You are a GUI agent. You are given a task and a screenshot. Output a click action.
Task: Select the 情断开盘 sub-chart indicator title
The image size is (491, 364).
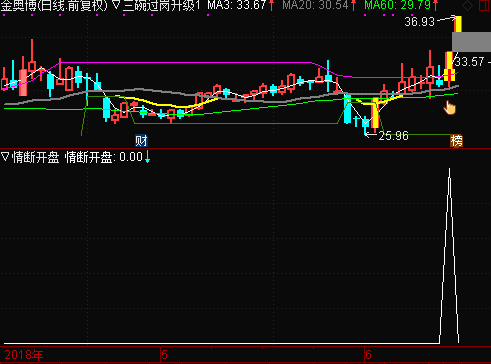point(35,157)
